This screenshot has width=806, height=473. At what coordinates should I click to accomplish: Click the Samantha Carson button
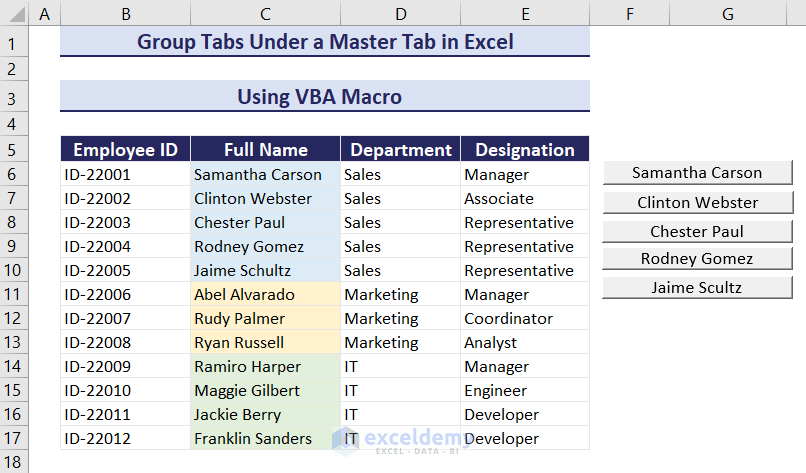(697, 173)
